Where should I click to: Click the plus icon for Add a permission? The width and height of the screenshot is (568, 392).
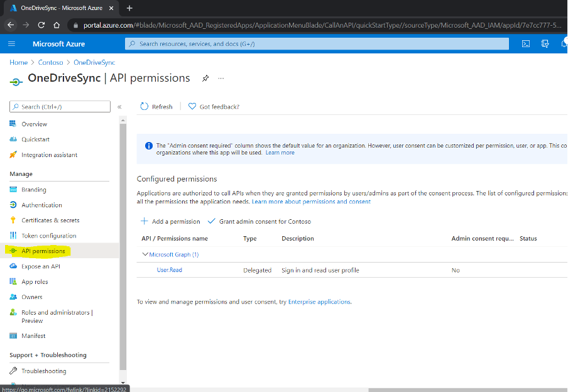pos(144,221)
